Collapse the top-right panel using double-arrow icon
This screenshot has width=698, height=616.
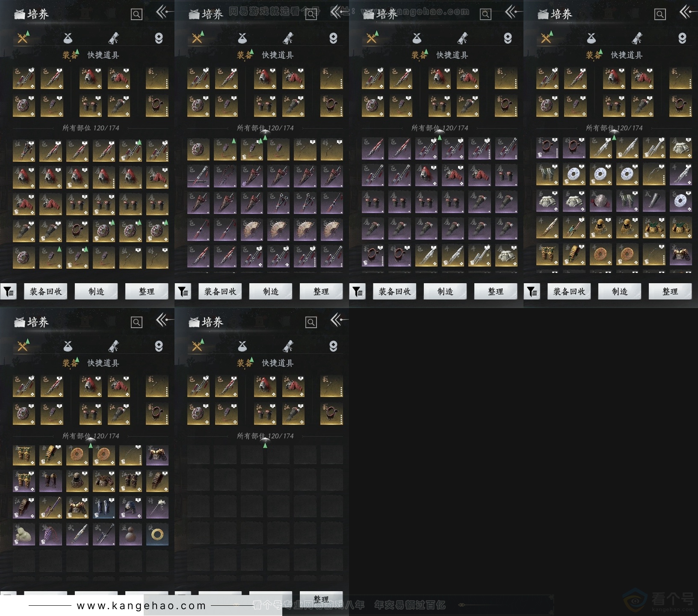coord(686,12)
